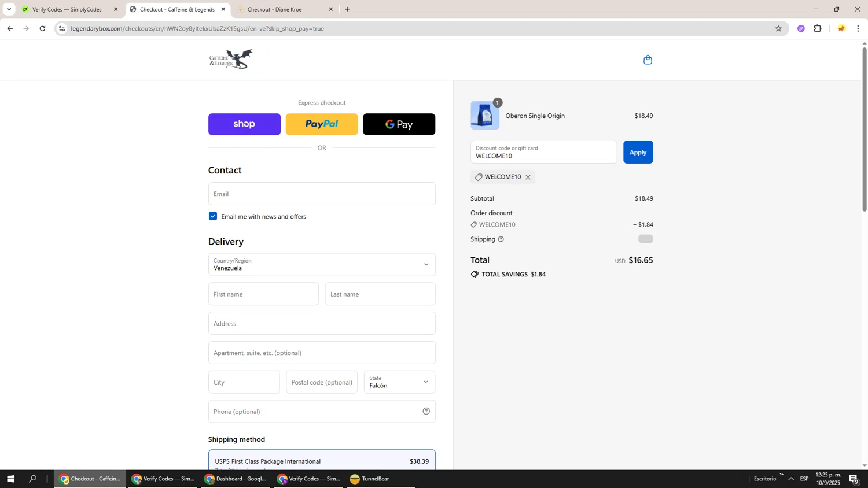Click the Escritorio toolbar label
Viewport: 868px width, 488px height.
pos(764,479)
